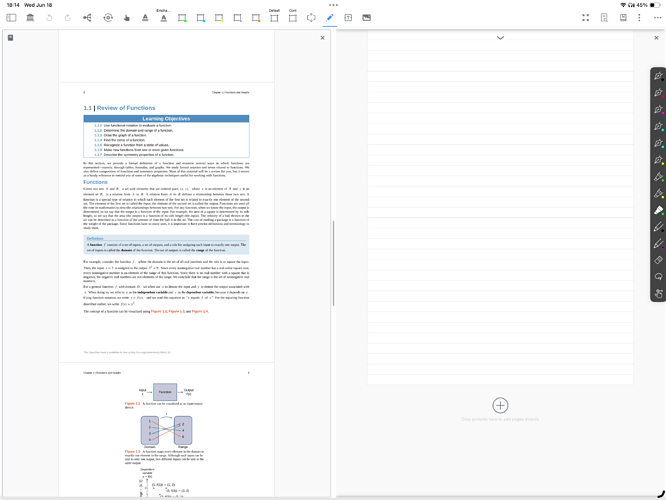Open the Figure 1.3 link in text

[176, 311]
